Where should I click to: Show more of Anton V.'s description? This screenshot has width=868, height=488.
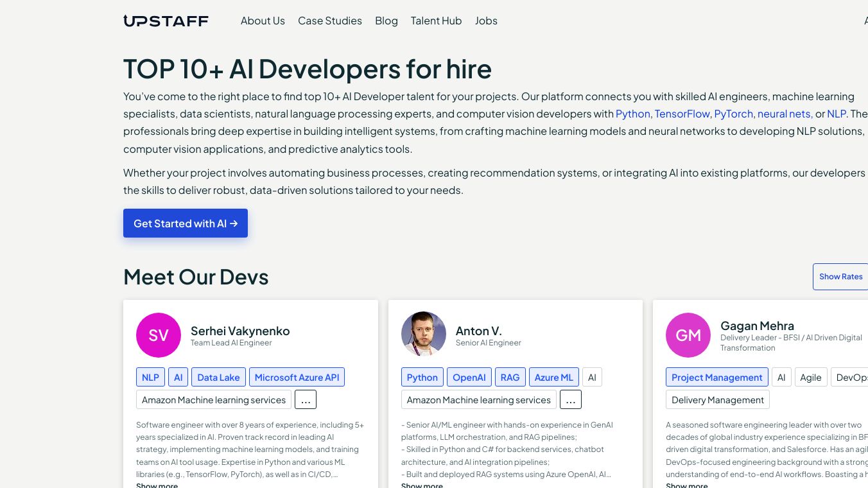(x=422, y=485)
